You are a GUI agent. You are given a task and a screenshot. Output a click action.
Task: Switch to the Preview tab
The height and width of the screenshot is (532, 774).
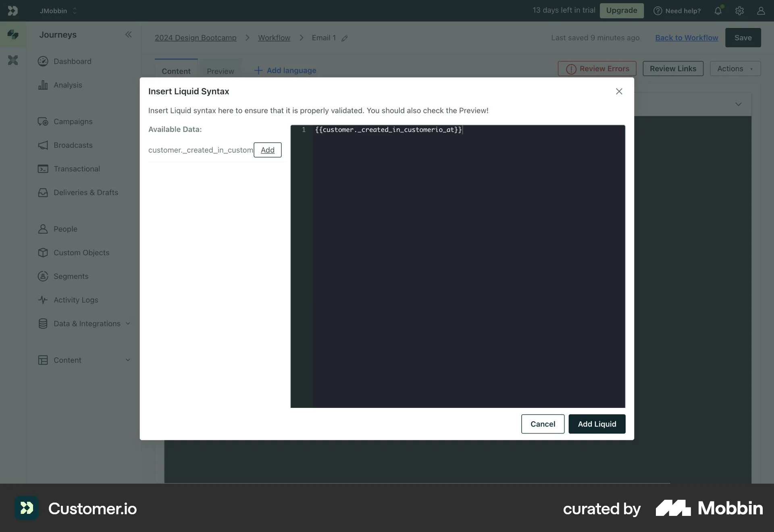[x=220, y=71]
